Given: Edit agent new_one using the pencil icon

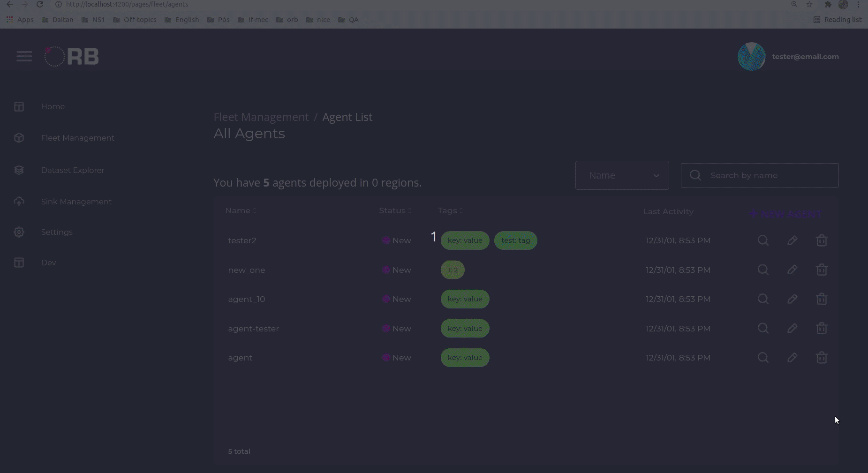Looking at the screenshot, I should (793, 270).
